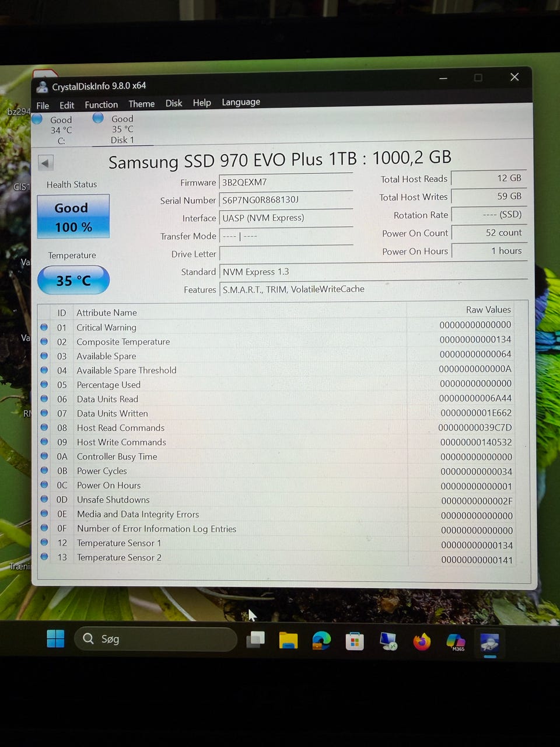Image resolution: width=560 pixels, height=747 pixels.
Task: Click the Host Read Commands status dot
Action: point(44,428)
